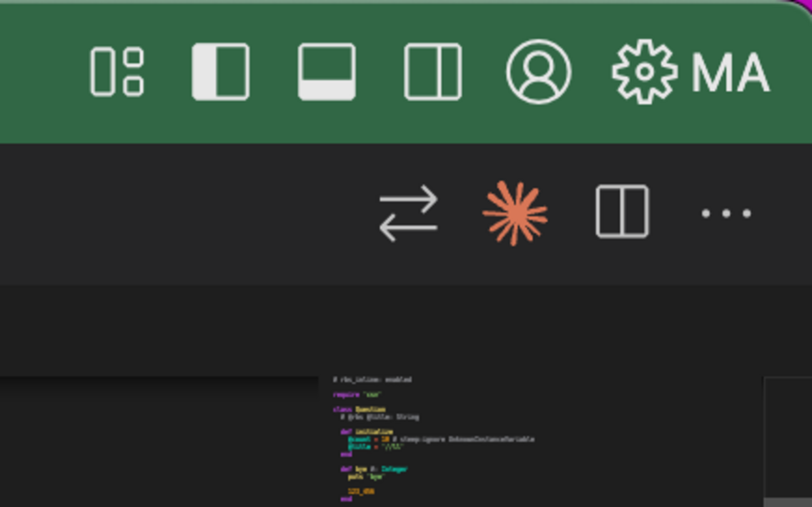Open the settings gear

[645, 71]
